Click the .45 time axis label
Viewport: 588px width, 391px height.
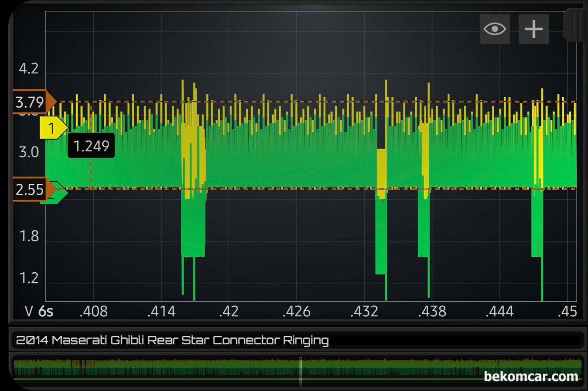[567, 312]
